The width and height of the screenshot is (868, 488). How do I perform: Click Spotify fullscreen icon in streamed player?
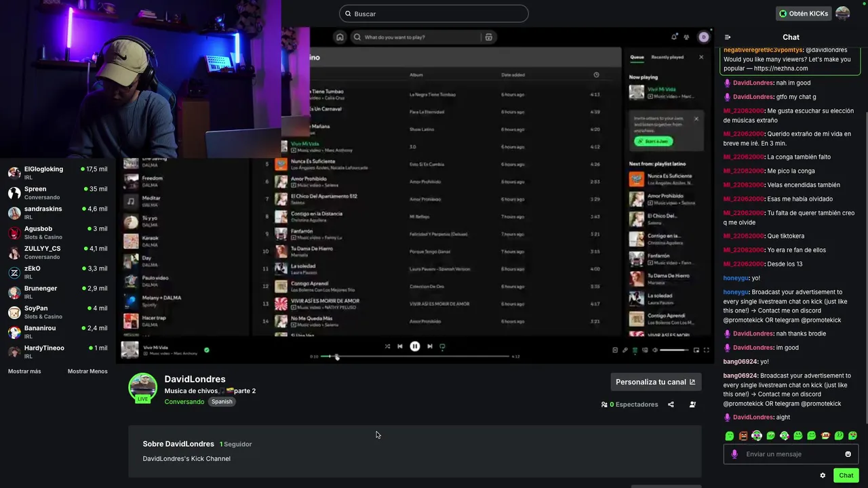click(x=706, y=350)
